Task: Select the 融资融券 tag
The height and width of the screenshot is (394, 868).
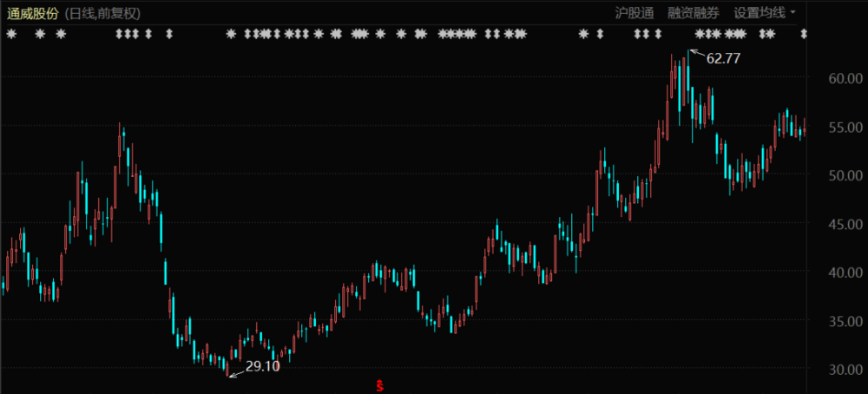Action: coord(694,12)
